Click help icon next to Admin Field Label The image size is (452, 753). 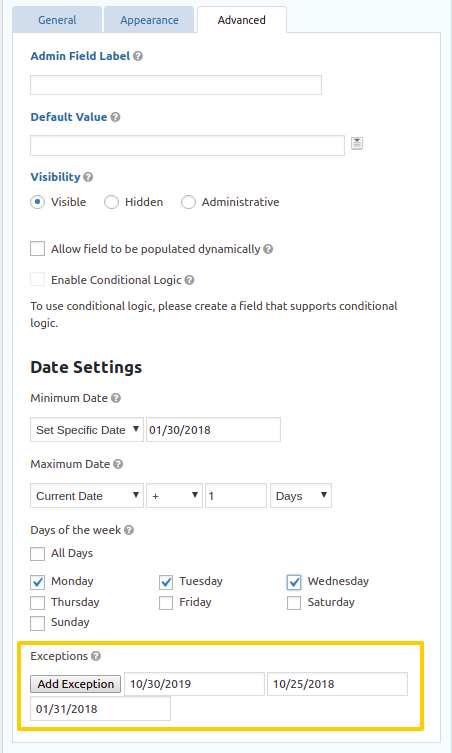[138, 56]
